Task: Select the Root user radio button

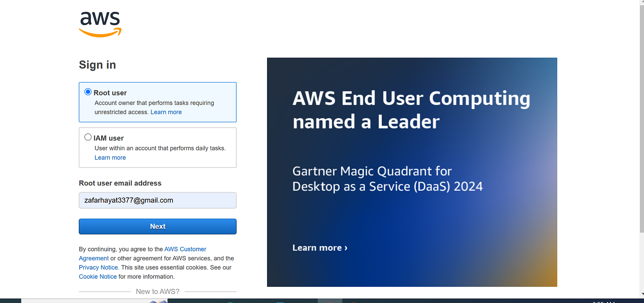Action: coord(88,92)
